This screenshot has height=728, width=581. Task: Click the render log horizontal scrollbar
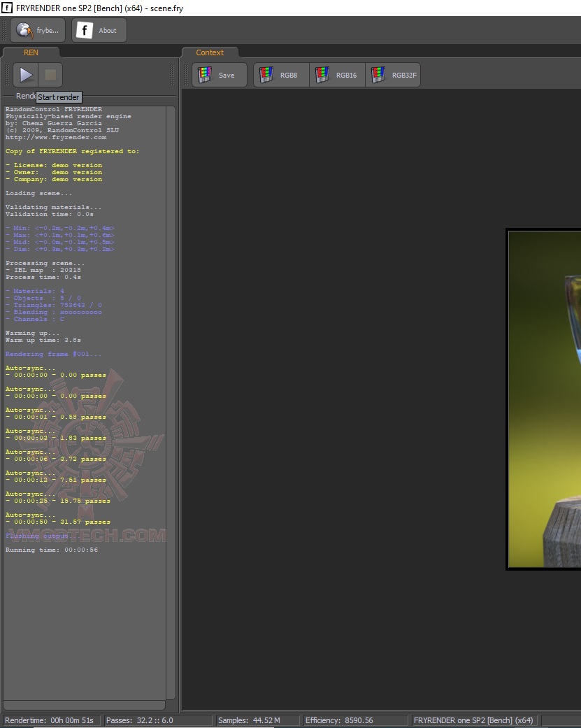[x=85, y=705]
